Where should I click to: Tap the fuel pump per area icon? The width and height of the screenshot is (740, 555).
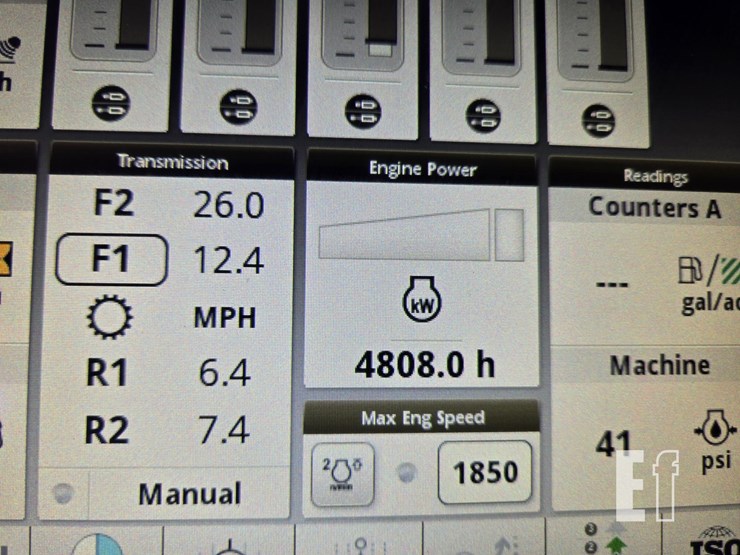pyautogui.click(x=708, y=270)
